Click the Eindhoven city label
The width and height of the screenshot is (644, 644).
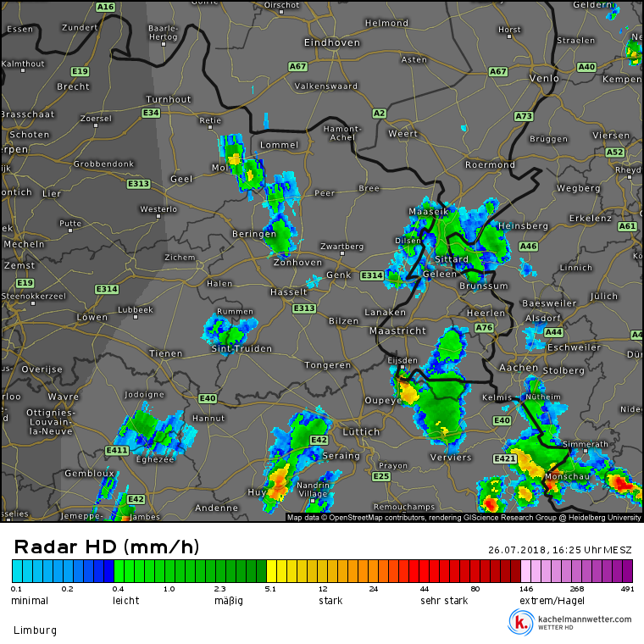click(332, 42)
